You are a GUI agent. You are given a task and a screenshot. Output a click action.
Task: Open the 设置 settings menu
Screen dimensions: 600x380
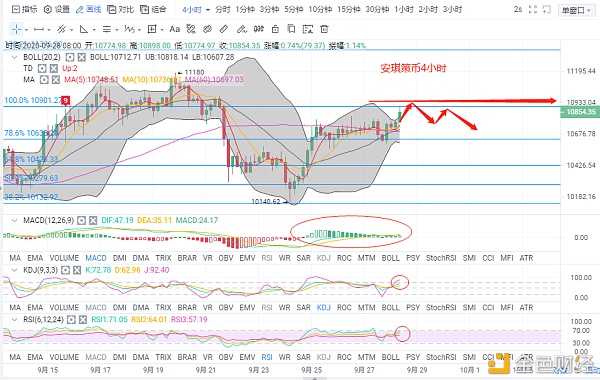click(x=57, y=10)
